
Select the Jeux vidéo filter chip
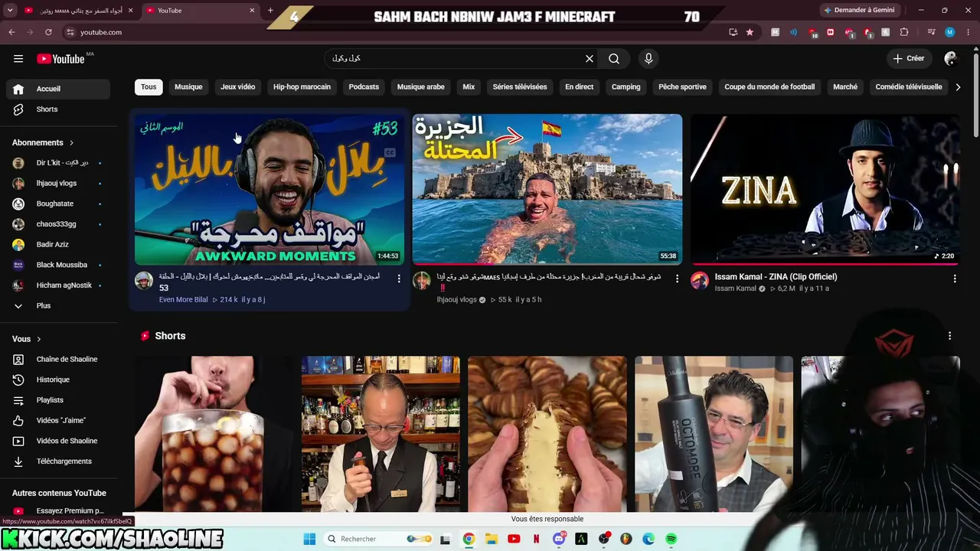238,87
